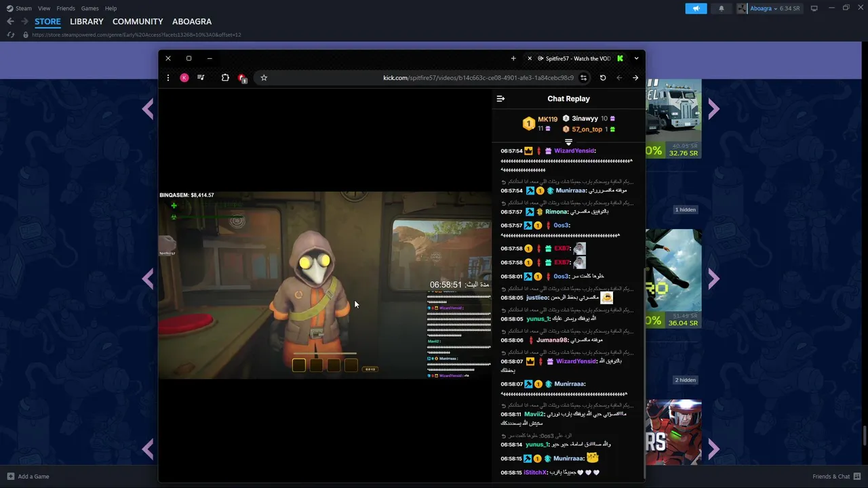The image size is (868, 488).
Task: Open Rimona's chat username
Action: (x=556, y=212)
